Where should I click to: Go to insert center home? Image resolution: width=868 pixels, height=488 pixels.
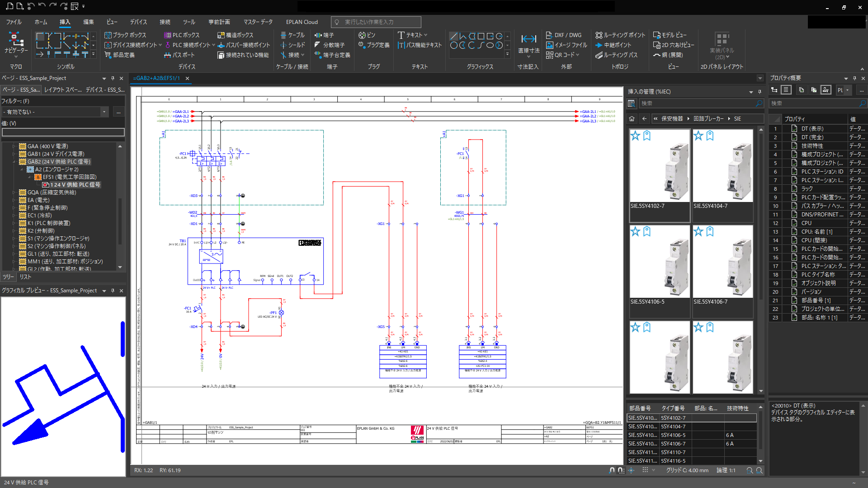coord(632,119)
